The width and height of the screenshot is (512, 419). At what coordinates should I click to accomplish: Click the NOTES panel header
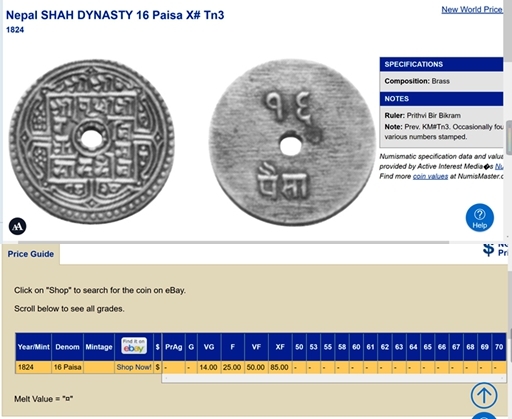pos(441,99)
